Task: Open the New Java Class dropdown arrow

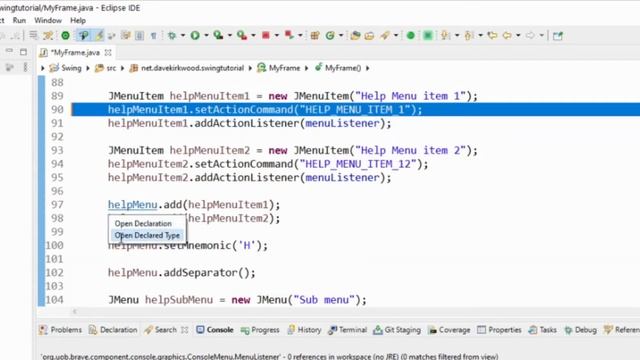Action: pos(341,36)
